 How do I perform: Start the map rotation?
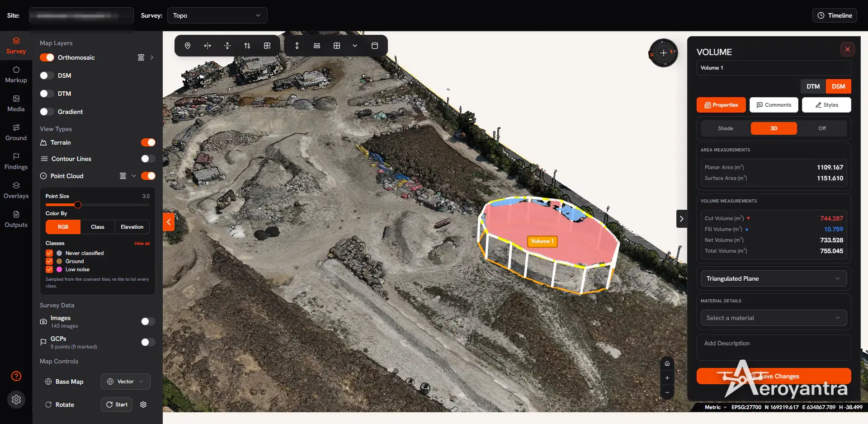(x=117, y=405)
